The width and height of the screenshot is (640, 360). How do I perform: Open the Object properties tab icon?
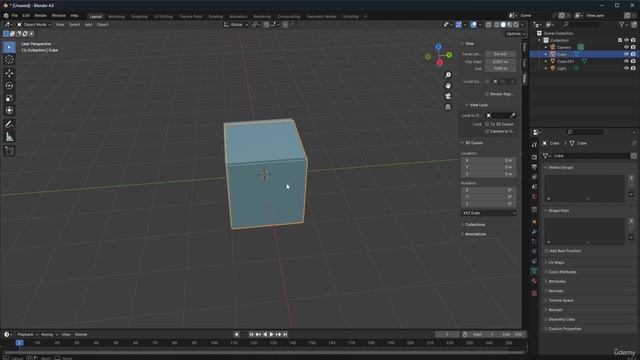534,222
